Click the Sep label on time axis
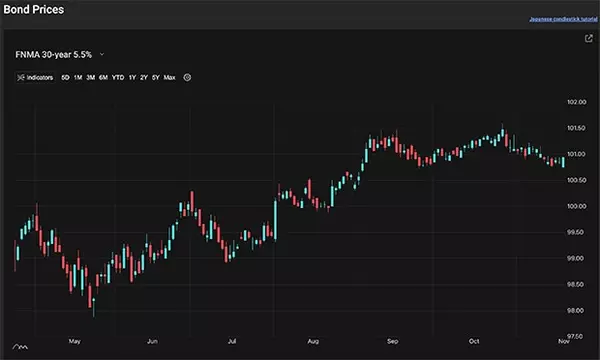 [393, 341]
